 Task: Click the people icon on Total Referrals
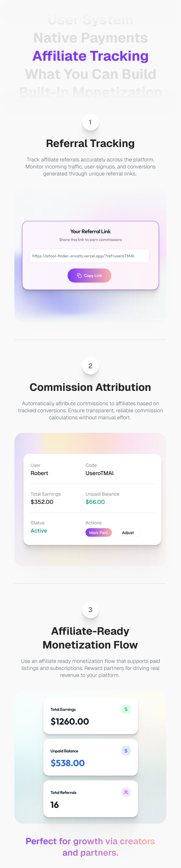click(x=126, y=792)
